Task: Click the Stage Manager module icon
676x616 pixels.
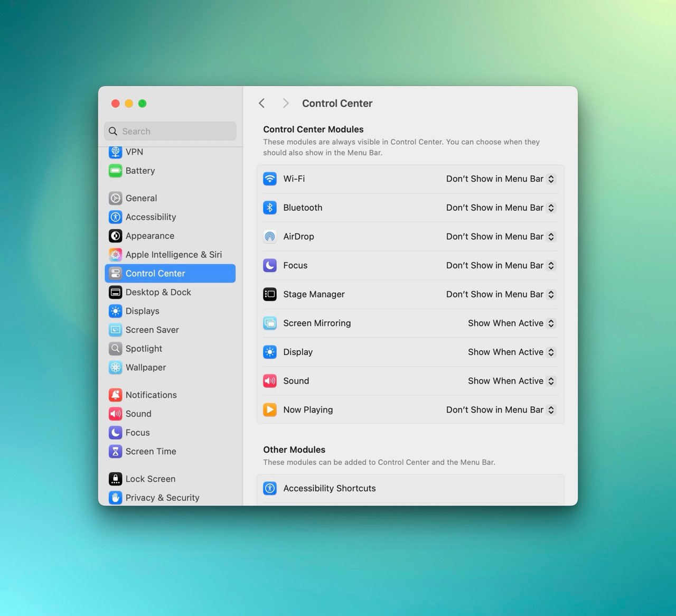Action: coord(270,294)
